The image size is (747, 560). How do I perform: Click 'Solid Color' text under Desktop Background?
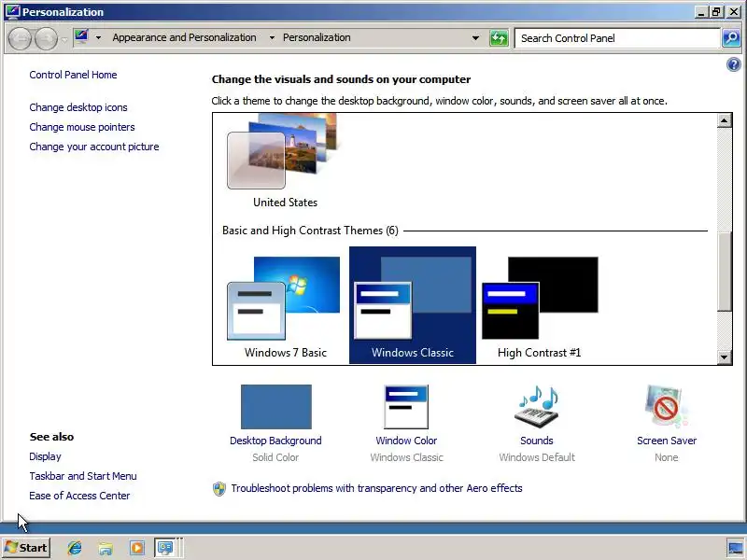(x=275, y=457)
